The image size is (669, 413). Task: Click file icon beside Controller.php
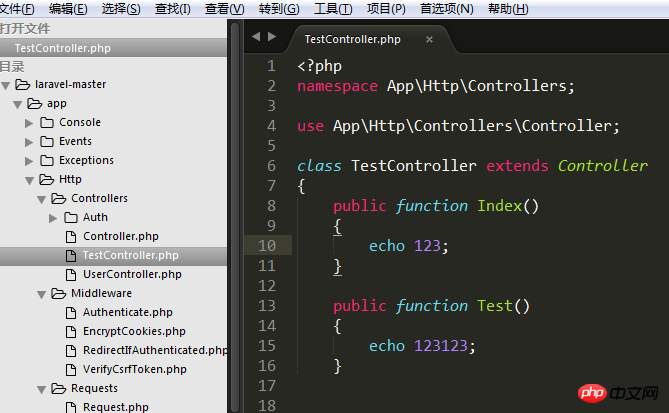point(71,237)
